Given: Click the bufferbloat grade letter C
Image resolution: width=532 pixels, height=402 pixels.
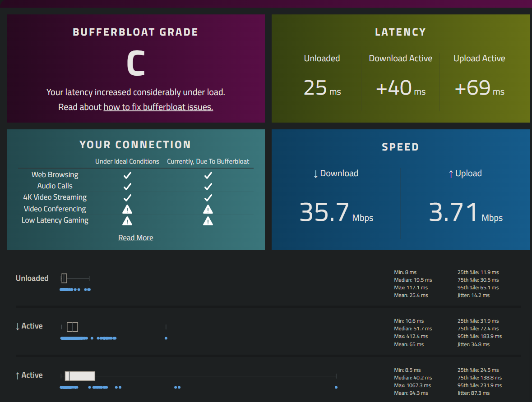Looking at the screenshot, I should point(136,63).
